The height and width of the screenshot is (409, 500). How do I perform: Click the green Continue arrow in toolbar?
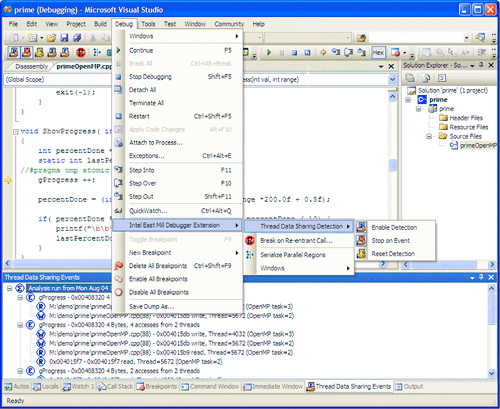click(x=269, y=52)
